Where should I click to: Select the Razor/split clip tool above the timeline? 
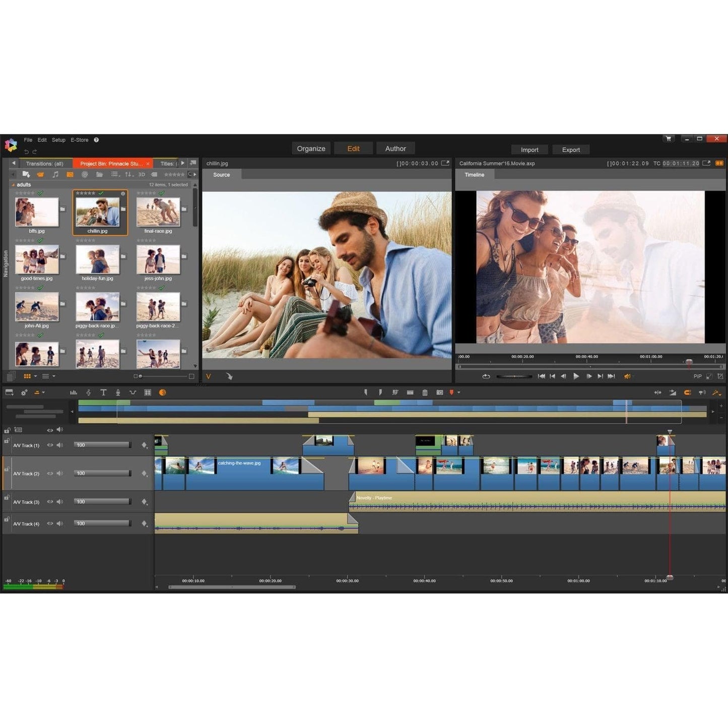(x=396, y=392)
